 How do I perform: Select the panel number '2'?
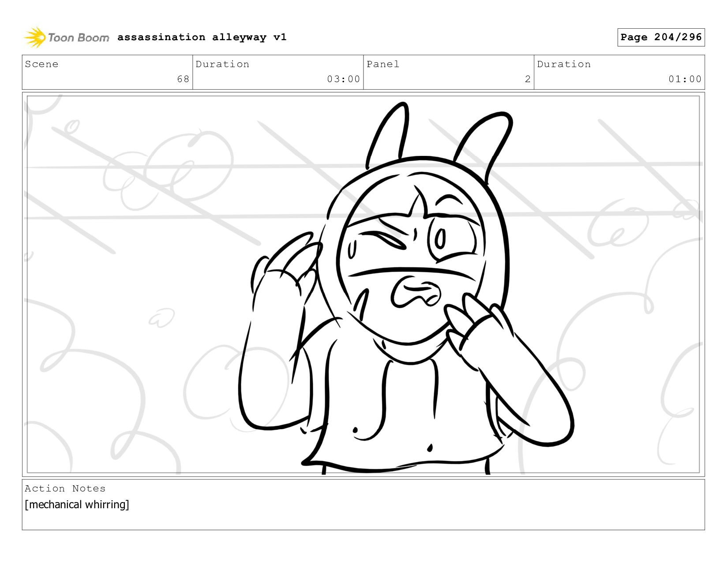pos(528,79)
